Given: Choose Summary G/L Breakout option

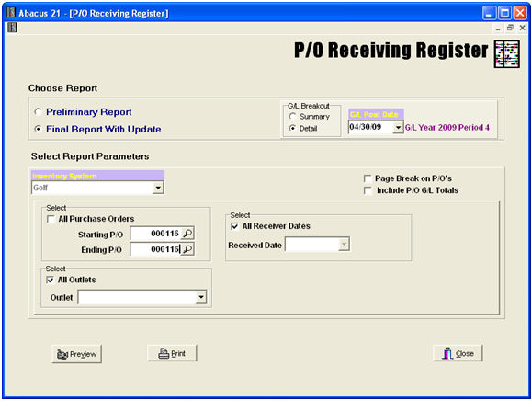Looking at the screenshot, I should click(x=292, y=117).
